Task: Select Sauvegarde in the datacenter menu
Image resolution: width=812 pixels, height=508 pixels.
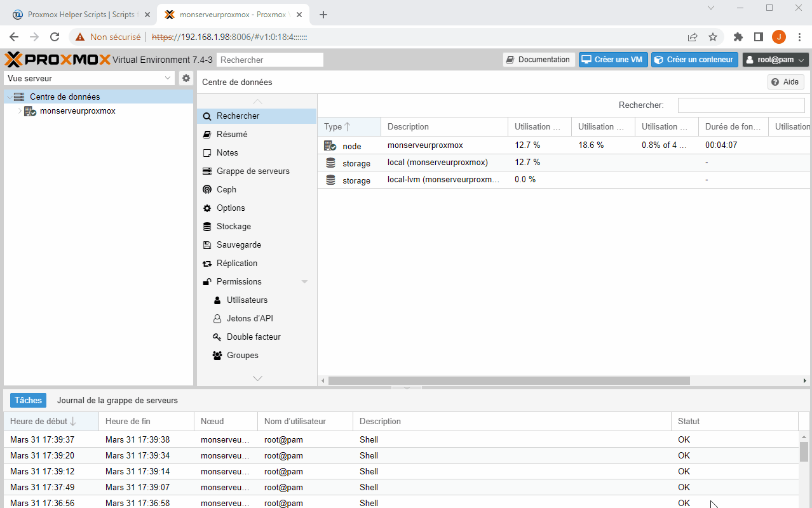Action: pos(238,244)
